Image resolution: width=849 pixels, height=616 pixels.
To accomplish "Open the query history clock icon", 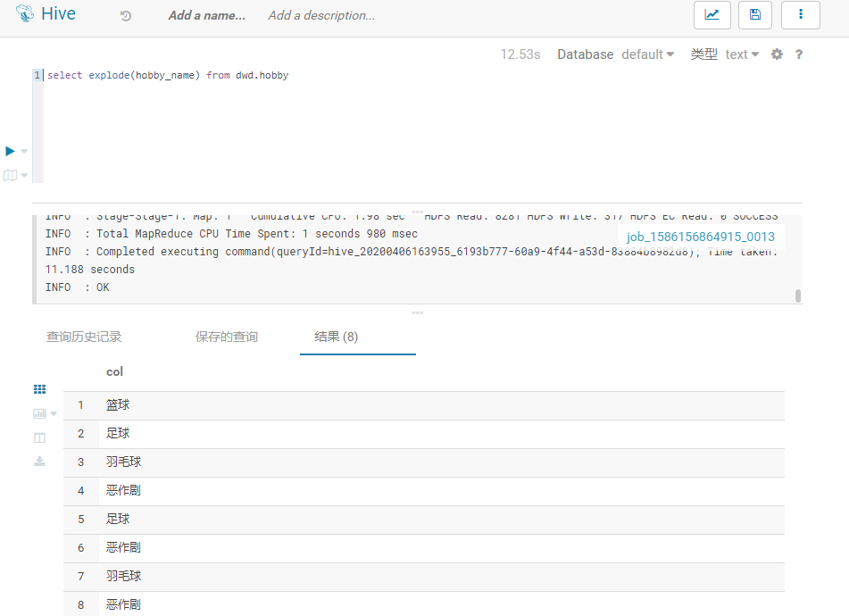I will point(126,16).
